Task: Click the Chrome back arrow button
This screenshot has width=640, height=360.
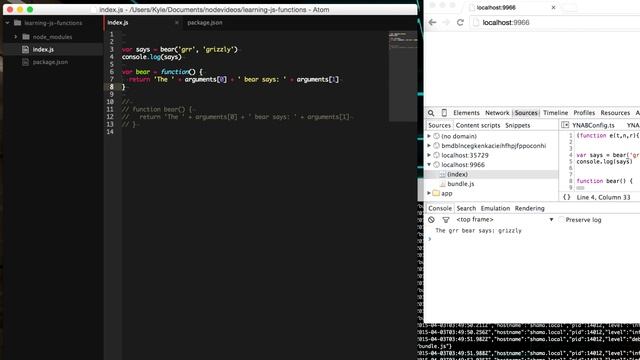Action: [x=432, y=22]
